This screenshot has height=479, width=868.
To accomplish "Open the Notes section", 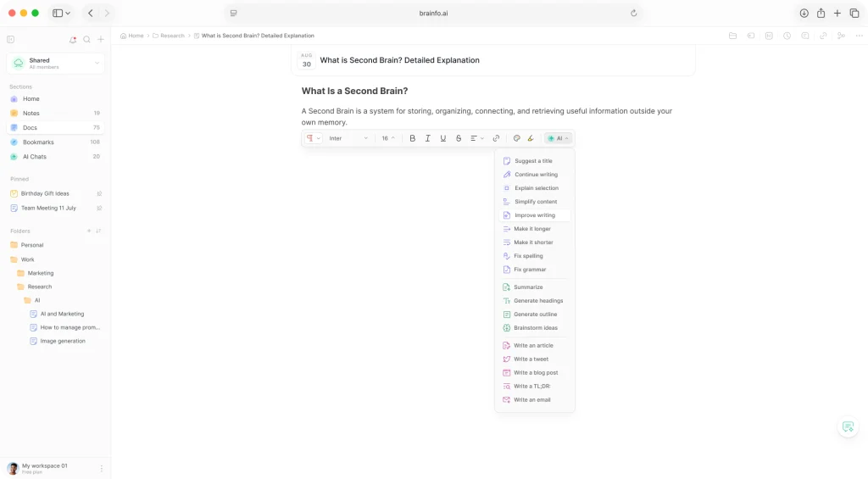I will [55, 113].
